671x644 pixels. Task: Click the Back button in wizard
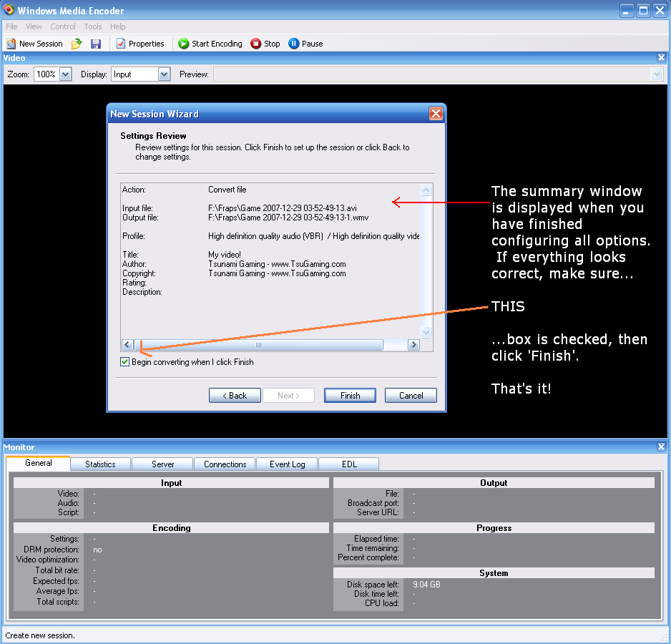235,396
